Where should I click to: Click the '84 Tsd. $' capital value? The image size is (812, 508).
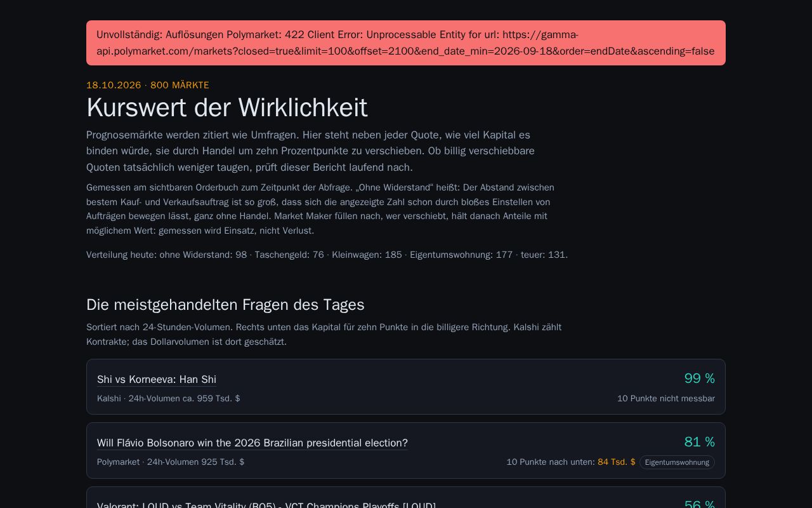[x=616, y=462]
